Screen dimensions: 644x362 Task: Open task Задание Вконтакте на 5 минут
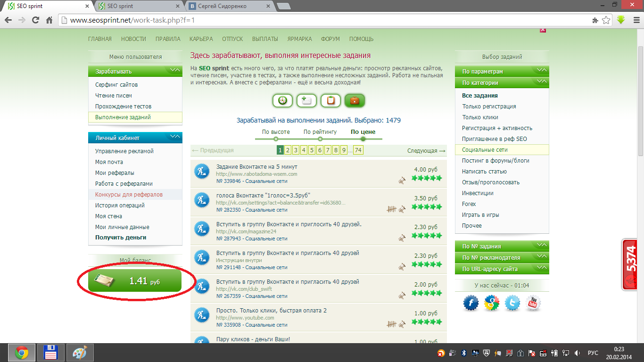point(256,167)
